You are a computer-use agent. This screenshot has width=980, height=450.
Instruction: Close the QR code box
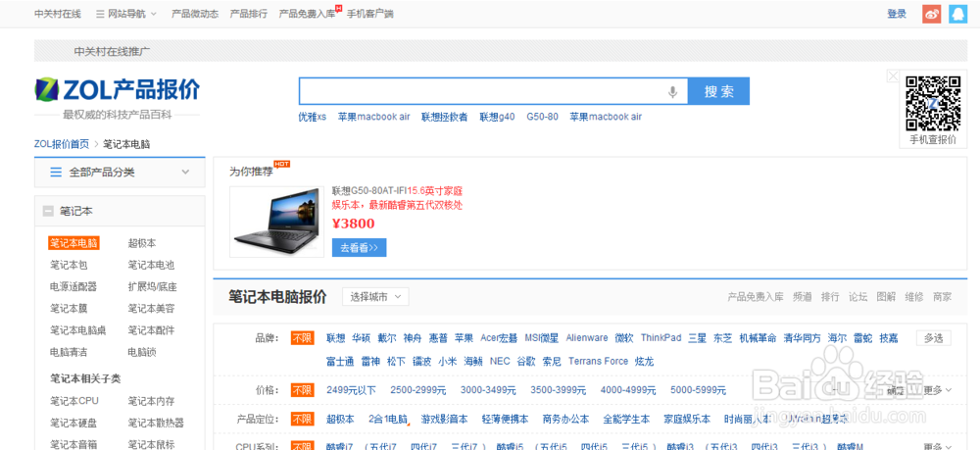point(893,75)
